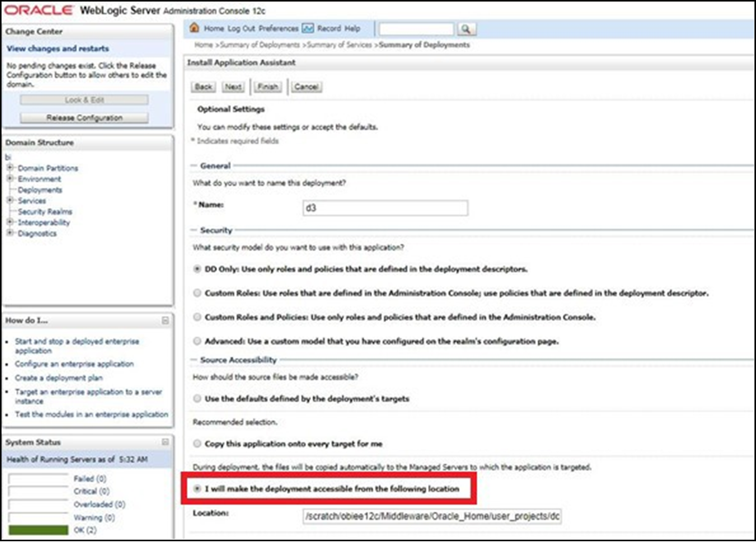
Task: Open View changes and restarts link
Action: point(58,49)
